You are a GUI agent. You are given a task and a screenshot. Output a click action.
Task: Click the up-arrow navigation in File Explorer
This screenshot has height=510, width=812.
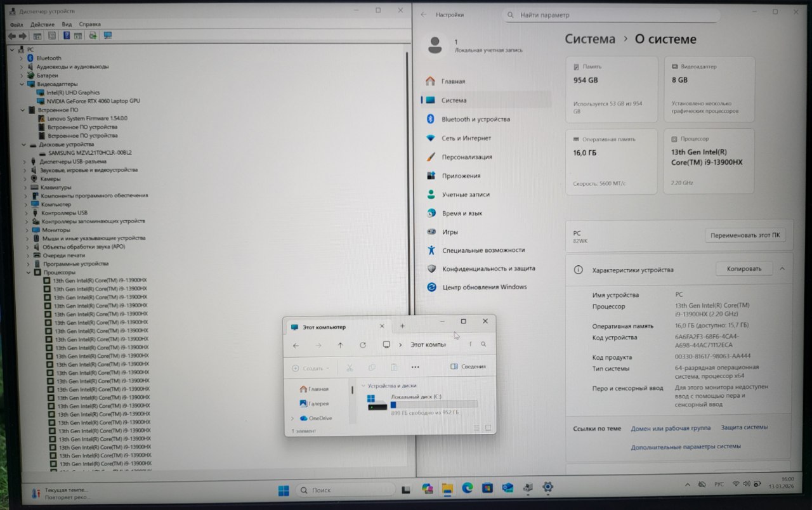341,345
